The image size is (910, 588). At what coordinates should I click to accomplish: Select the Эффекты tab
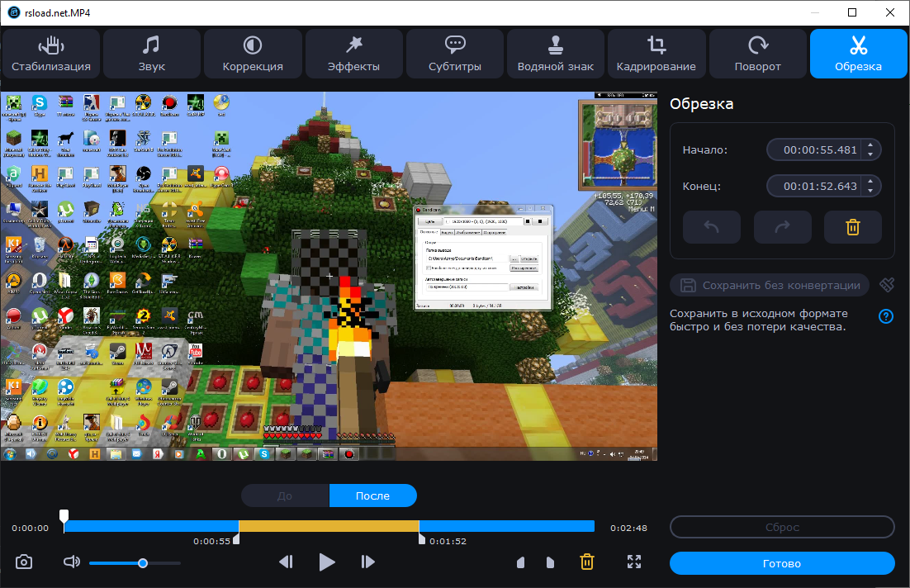click(x=354, y=54)
